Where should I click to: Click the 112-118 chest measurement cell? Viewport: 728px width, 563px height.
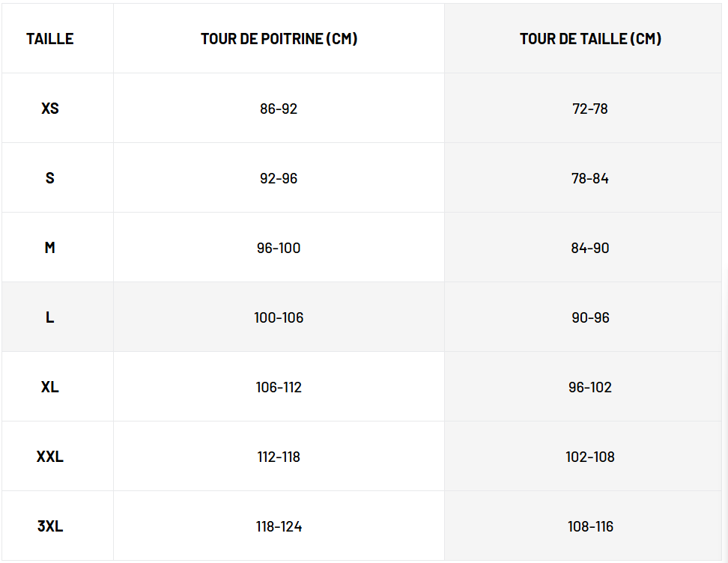279,457
